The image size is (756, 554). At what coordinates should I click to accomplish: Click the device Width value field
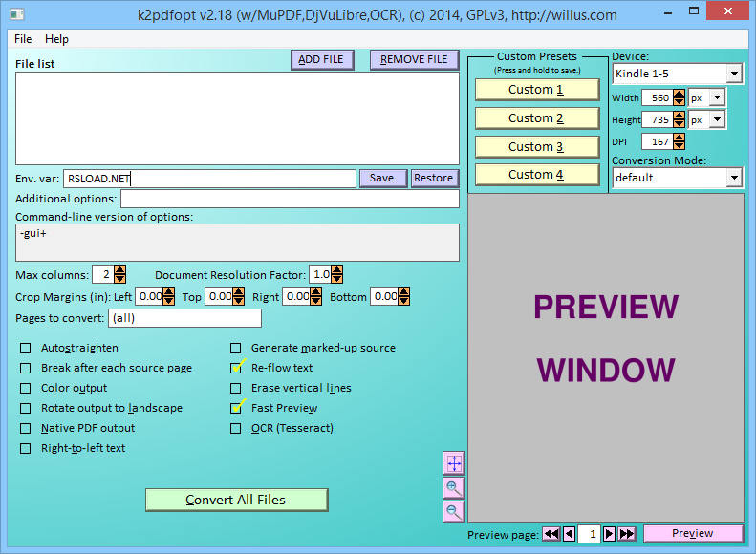[x=658, y=97]
